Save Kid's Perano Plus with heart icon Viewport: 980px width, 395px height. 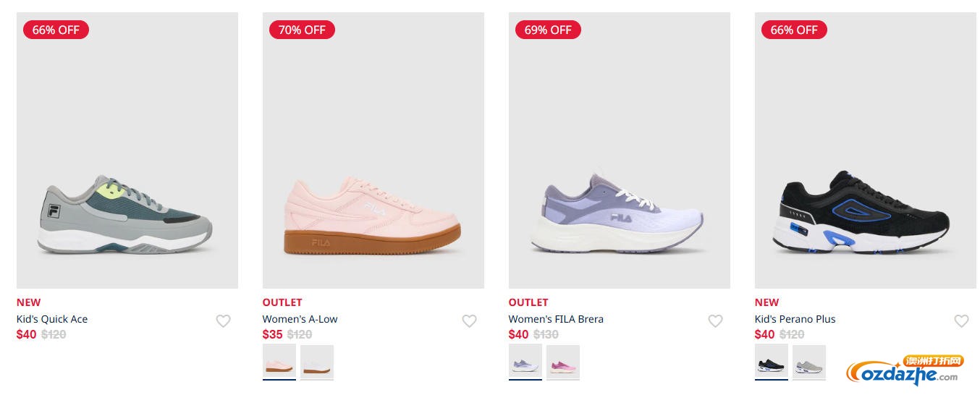[x=961, y=320]
